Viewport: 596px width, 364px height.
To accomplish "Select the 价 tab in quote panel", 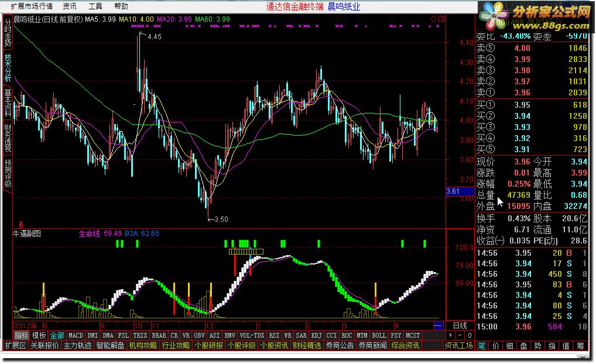I will point(496,346).
